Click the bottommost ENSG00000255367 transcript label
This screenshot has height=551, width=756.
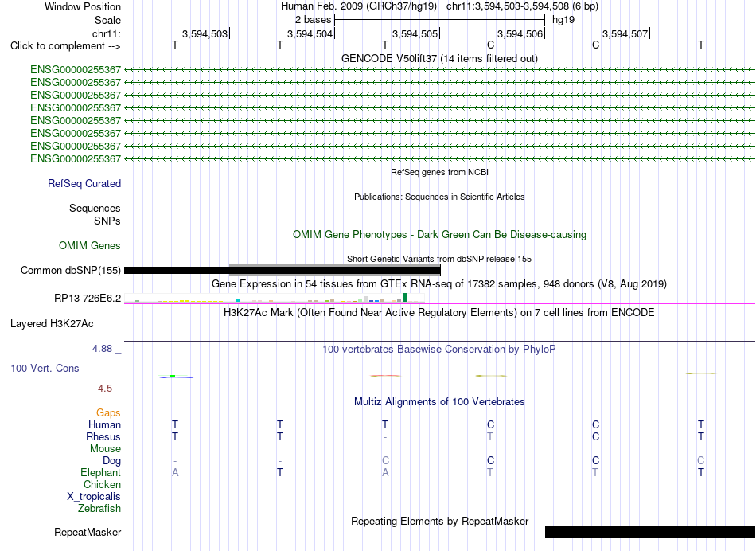76,158
